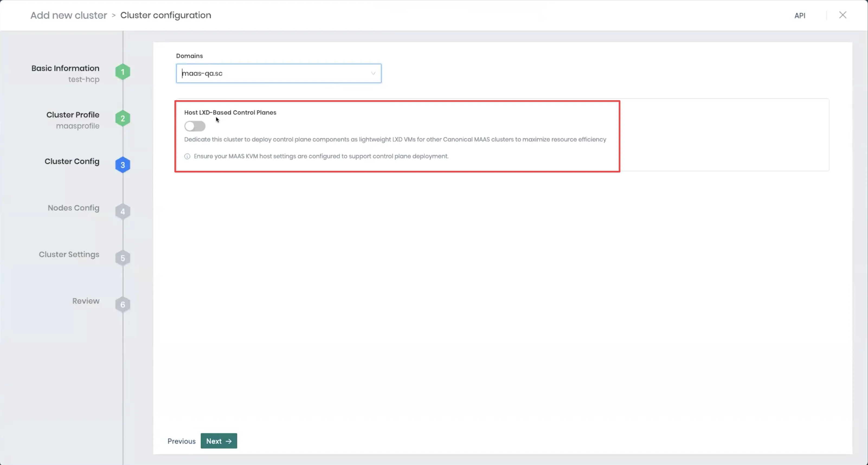Click the step 1 hexagon icon
Viewport: 868px width, 465px height.
[x=123, y=72]
